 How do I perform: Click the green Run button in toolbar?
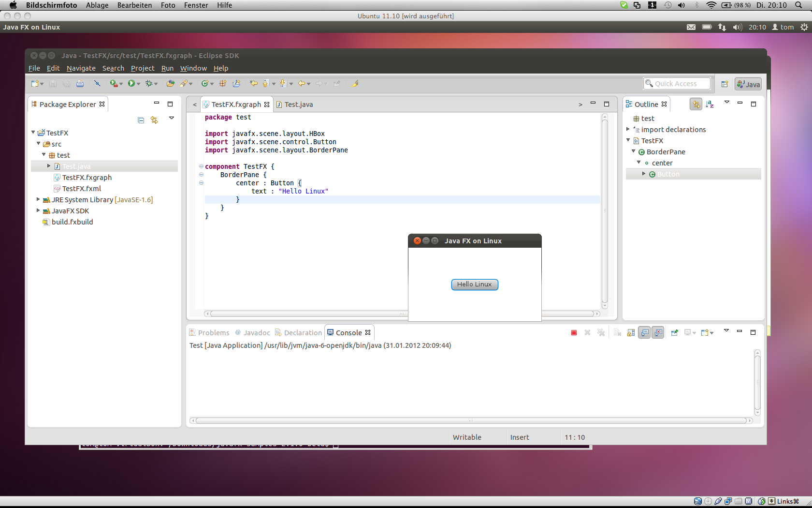pos(131,84)
